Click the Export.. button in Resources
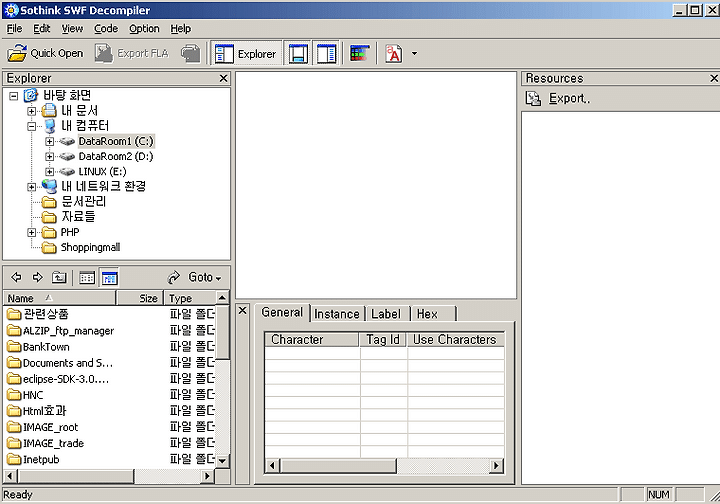The height and width of the screenshot is (504, 720). pos(558,98)
